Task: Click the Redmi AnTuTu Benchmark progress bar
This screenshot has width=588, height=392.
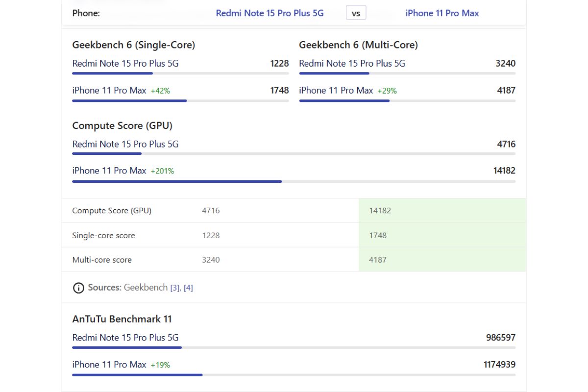Action: pos(126,347)
